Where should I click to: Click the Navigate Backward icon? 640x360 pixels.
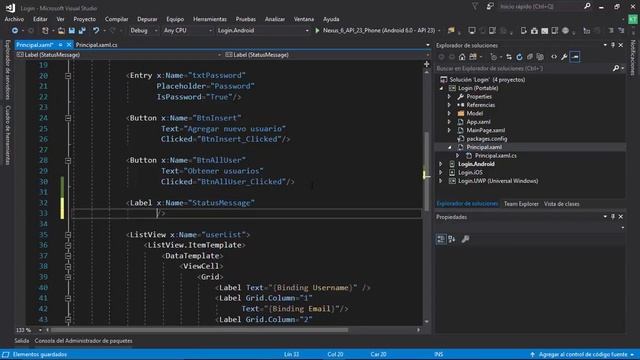click(x=15, y=31)
